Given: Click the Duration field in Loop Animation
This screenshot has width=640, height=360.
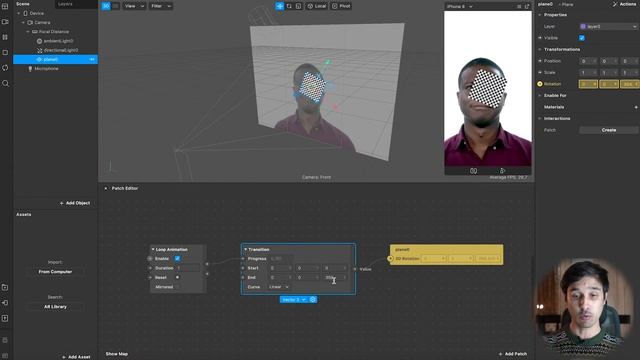Looking at the screenshot, I should coord(188,268).
